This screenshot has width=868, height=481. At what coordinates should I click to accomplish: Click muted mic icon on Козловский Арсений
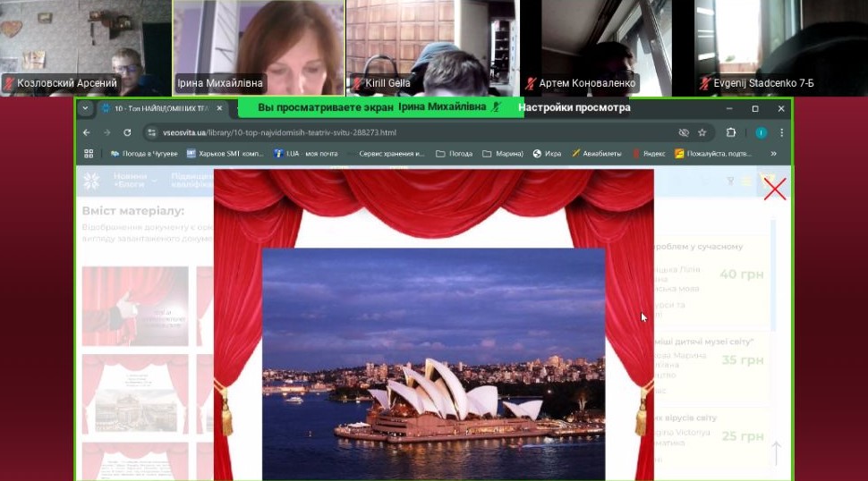click(x=9, y=83)
